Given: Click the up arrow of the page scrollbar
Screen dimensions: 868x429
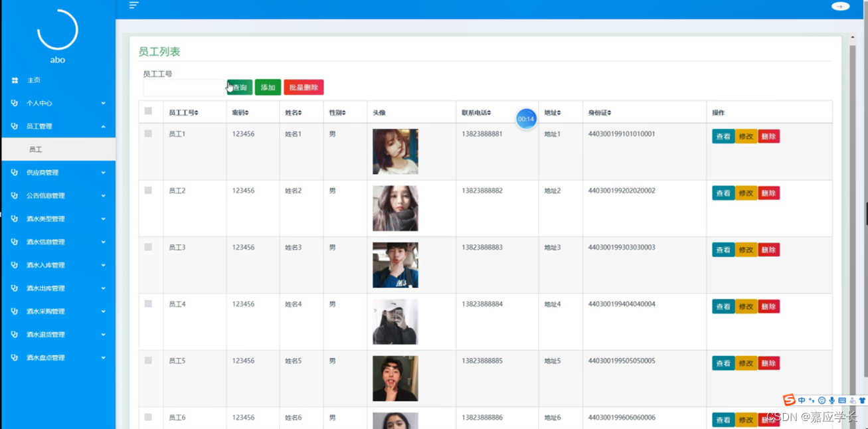Looking at the screenshot, I should point(853,38).
